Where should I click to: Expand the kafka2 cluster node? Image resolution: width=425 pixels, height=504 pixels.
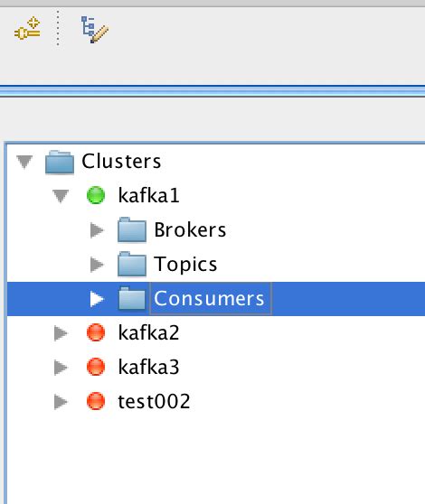click(61, 333)
